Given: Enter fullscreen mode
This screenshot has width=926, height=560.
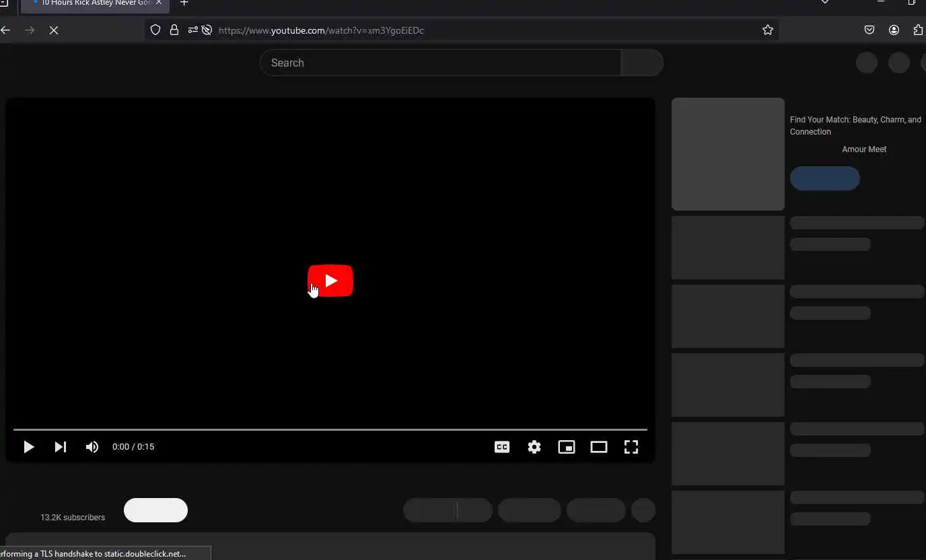Looking at the screenshot, I should (631, 447).
